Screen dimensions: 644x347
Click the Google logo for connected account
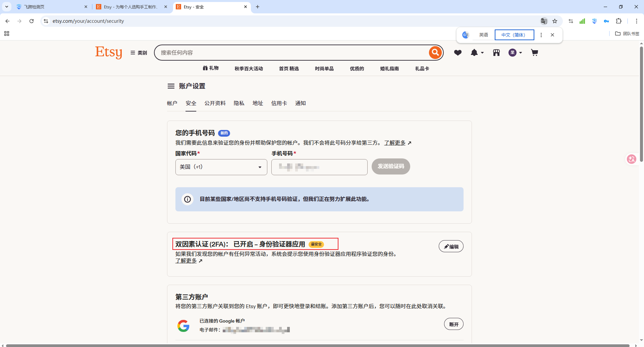click(183, 326)
